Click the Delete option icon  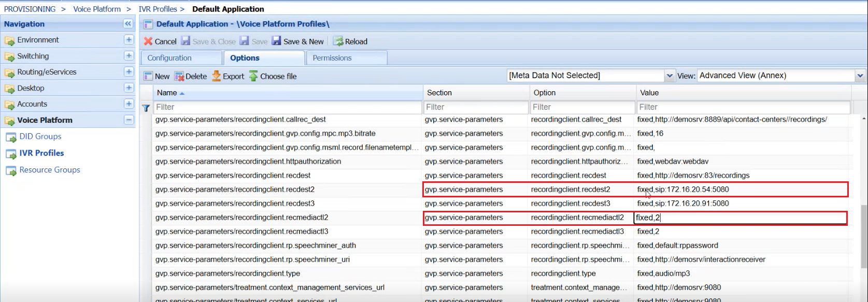tap(179, 76)
